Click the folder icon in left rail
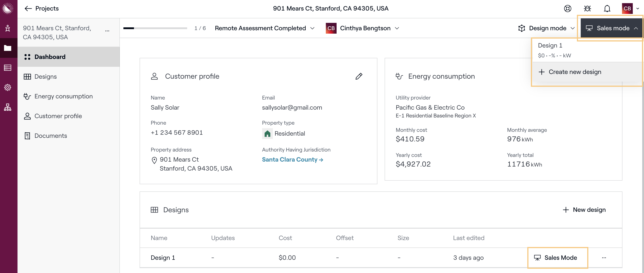 tap(8, 48)
